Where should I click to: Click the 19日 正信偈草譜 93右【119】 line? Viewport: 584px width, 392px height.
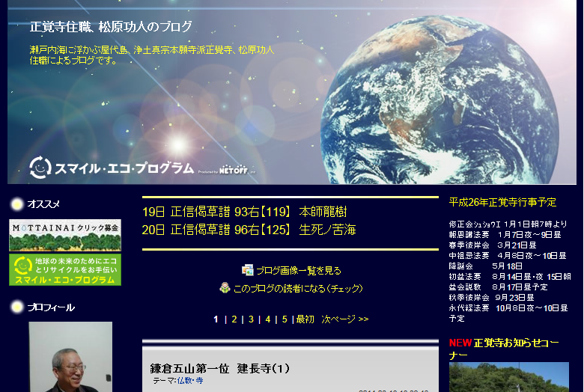(244, 212)
